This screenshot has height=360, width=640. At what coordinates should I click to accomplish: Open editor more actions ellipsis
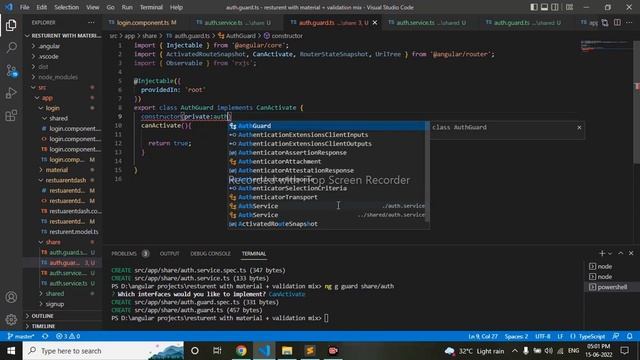[x=629, y=22]
